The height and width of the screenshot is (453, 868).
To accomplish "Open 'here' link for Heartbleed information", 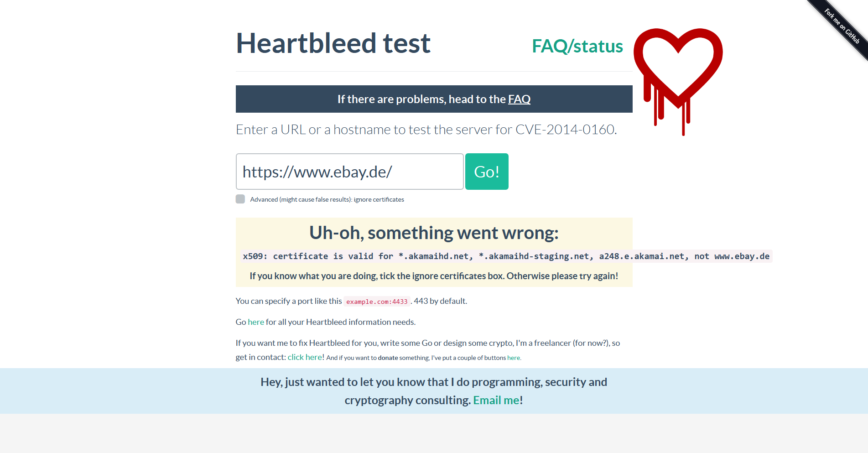I will click(x=256, y=322).
